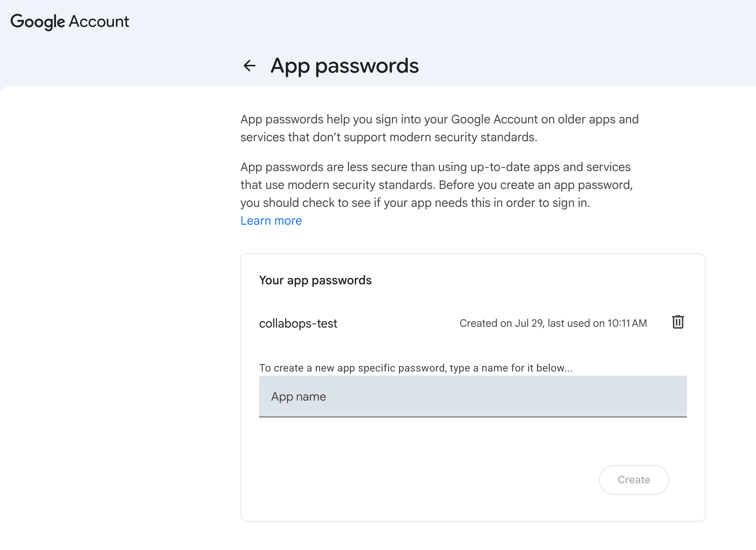
Task: Select the collabops-test entry name
Action: pyautogui.click(x=298, y=323)
